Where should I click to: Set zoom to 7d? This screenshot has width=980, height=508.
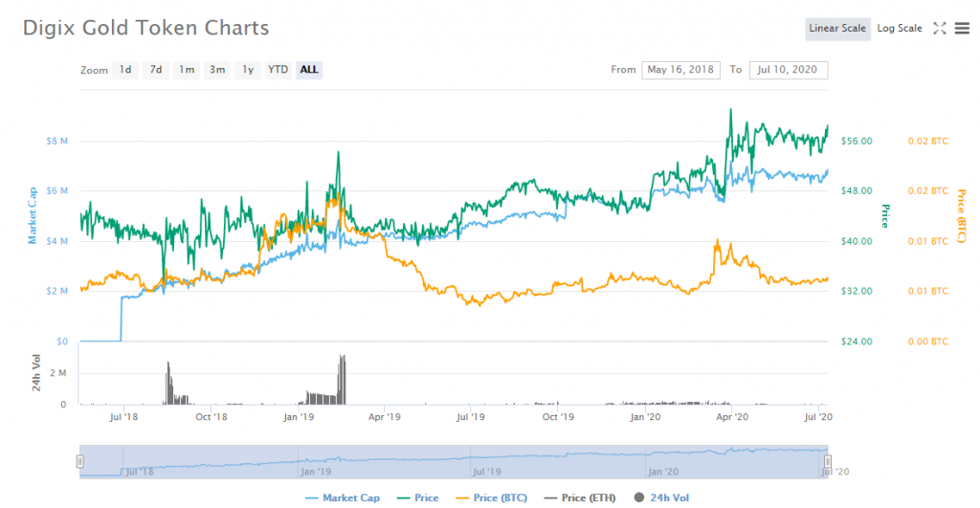[x=156, y=69]
